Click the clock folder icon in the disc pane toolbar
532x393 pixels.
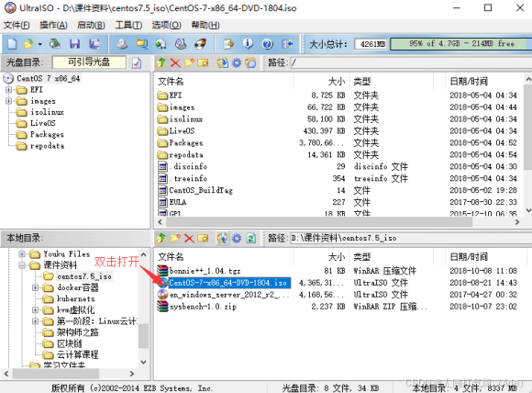coord(250,62)
